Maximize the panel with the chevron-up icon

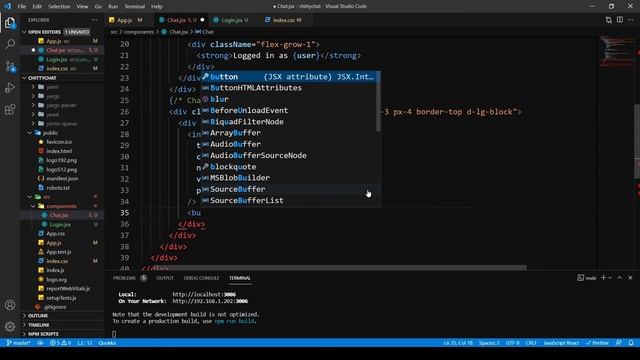tap(619, 278)
